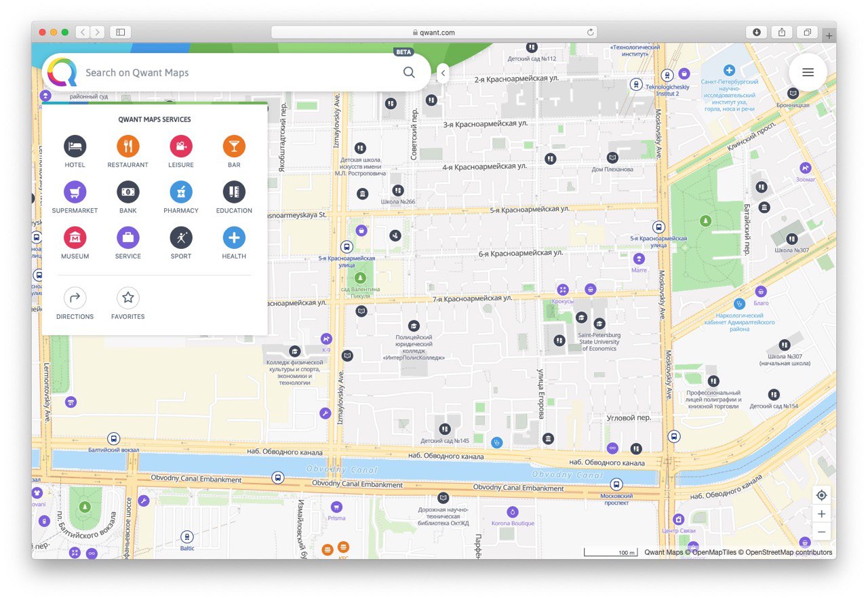This screenshot has width=868, height=601.
Task: Click the Baltiysky Vokzal metro marker
Action: coord(113,439)
